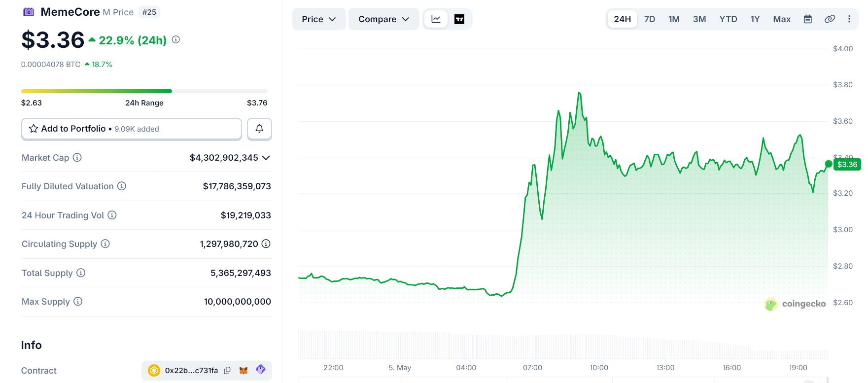This screenshot has height=383, width=868.
Task: Open Market Cap info tooltip icon
Action: [77, 157]
